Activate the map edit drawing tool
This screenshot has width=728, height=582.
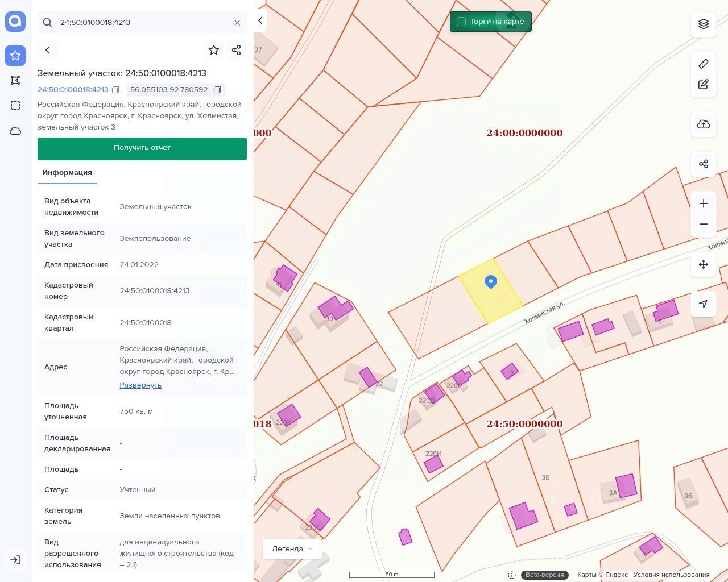click(x=704, y=85)
